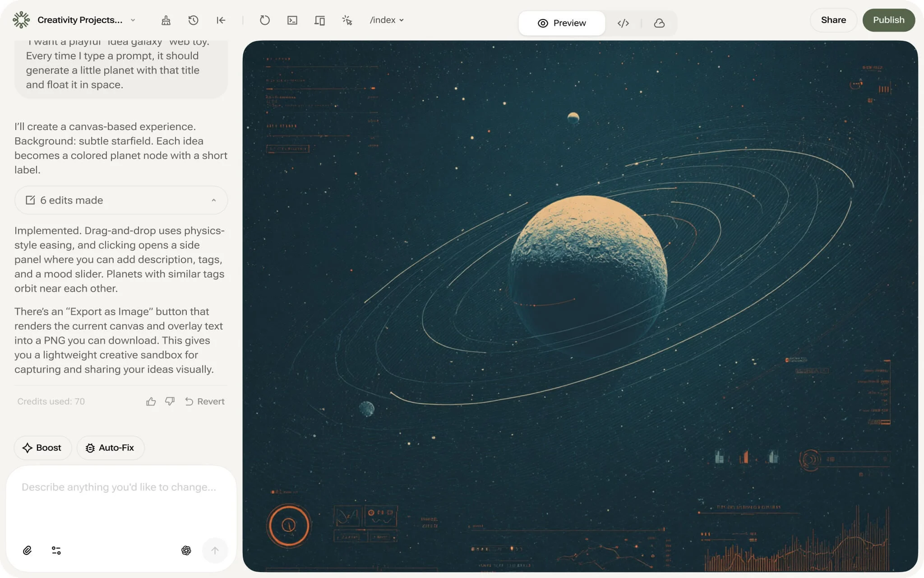Open chat settings sliders icon
The image size is (924, 578).
pyautogui.click(x=56, y=550)
